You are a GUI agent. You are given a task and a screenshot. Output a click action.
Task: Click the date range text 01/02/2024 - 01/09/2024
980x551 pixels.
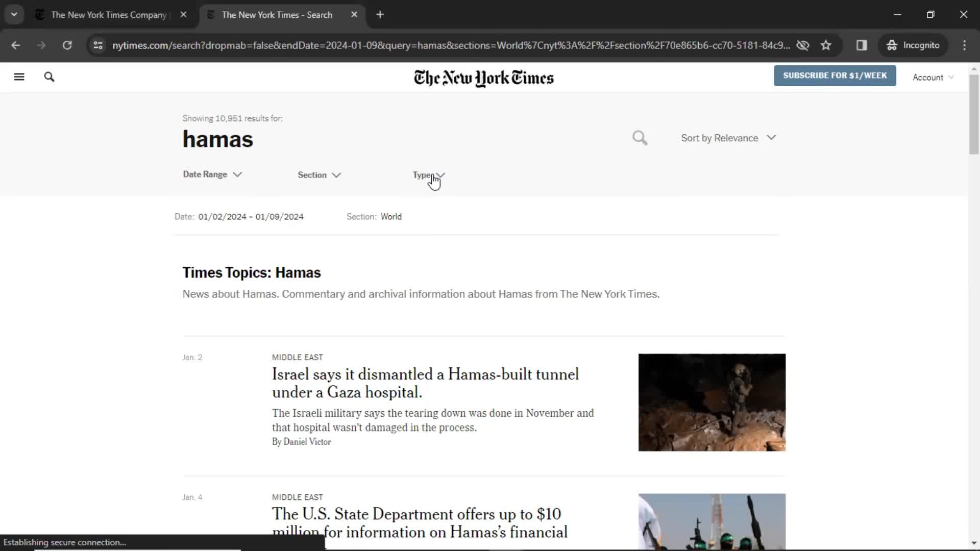point(251,217)
